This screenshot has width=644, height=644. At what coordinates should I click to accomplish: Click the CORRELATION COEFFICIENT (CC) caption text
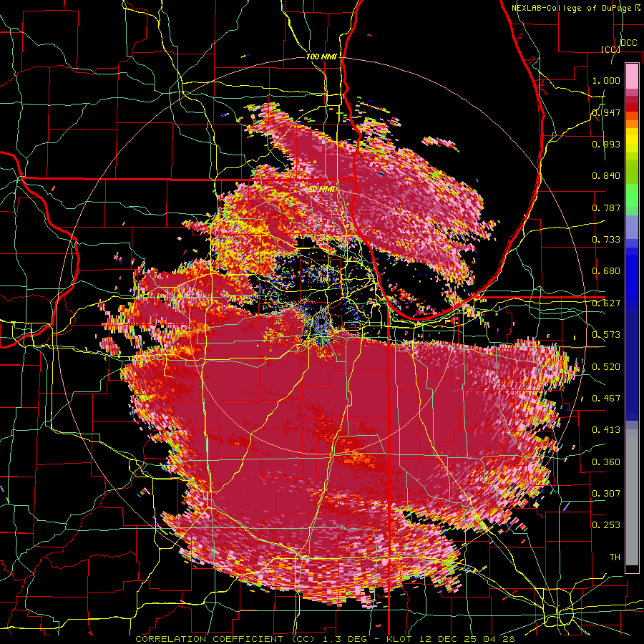(x=225, y=639)
